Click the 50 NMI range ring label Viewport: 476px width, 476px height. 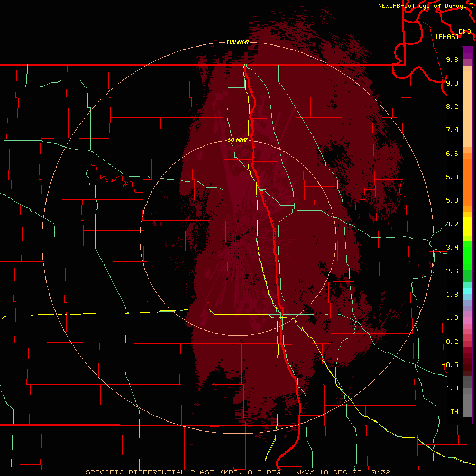[237, 140]
